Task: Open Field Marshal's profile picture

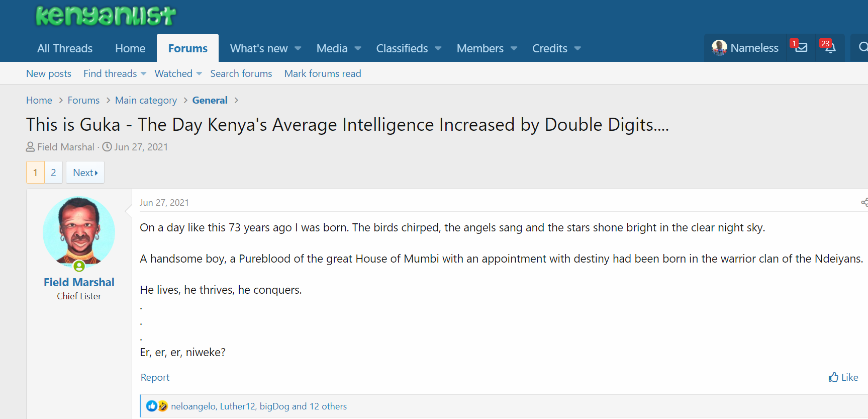Action: click(79, 232)
